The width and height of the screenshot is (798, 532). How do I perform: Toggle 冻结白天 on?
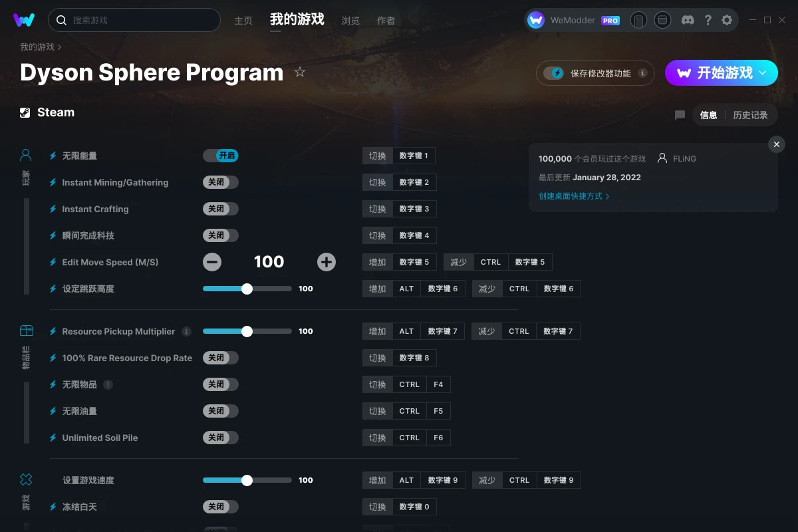[x=221, y=507]
